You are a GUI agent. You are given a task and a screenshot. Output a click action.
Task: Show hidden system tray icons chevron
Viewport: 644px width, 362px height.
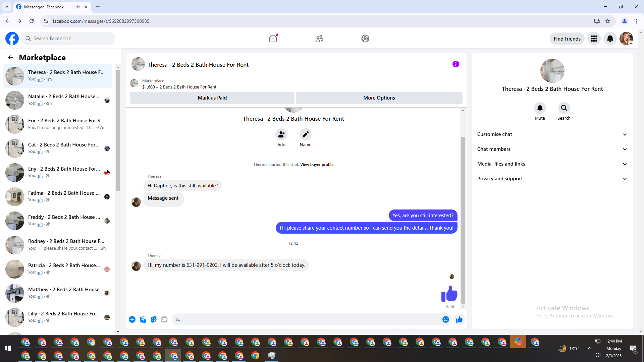click(x=589, y=348)
